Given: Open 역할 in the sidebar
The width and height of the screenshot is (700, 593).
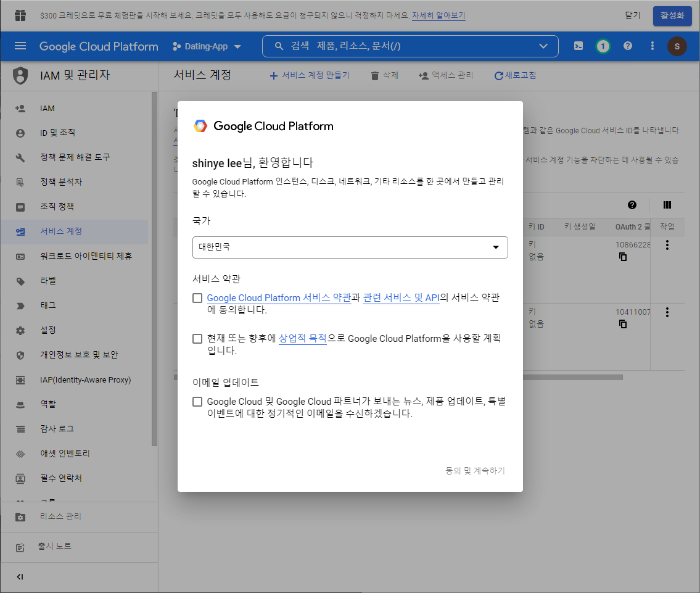Looking at the screenshot, I should coord(74,404).
